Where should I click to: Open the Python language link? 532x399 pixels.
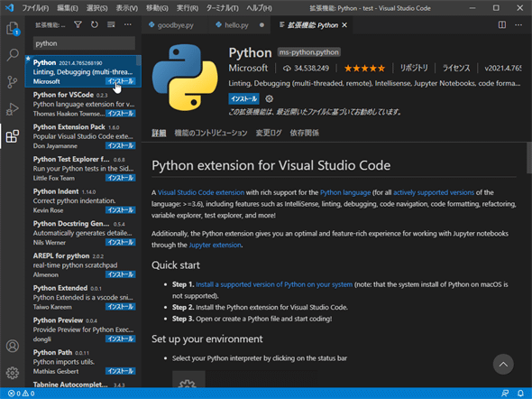coord(345,192)
